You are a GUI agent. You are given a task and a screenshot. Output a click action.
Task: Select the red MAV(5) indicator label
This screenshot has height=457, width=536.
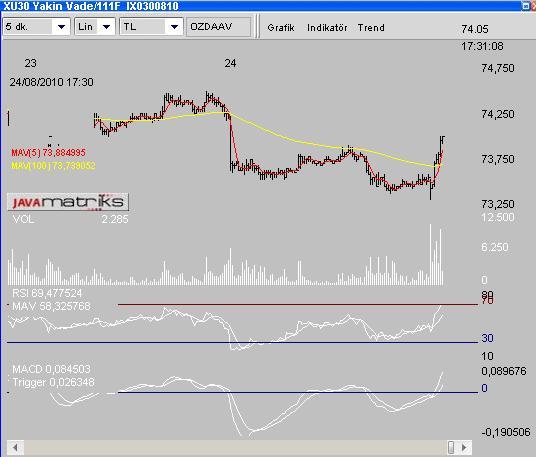[x=48, y=152]
